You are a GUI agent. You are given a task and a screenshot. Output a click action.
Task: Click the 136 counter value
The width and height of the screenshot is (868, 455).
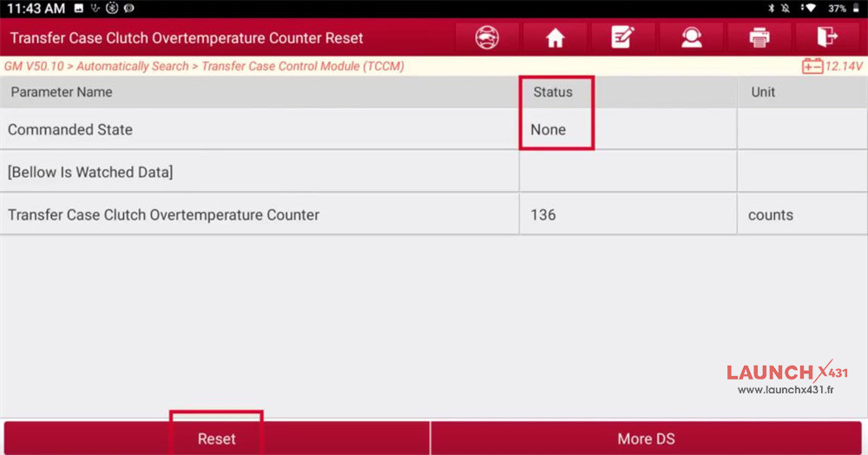pyautogui.click(x=543, y=214)
